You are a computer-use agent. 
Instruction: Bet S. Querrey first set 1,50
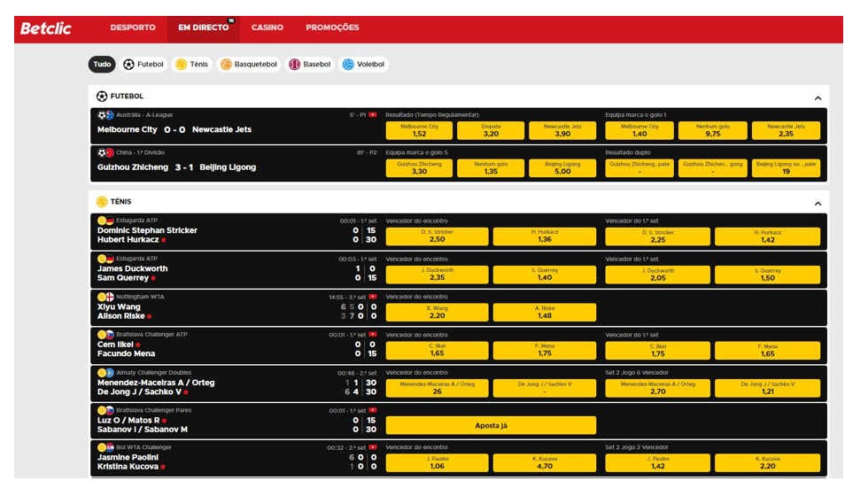coord(767,275)
